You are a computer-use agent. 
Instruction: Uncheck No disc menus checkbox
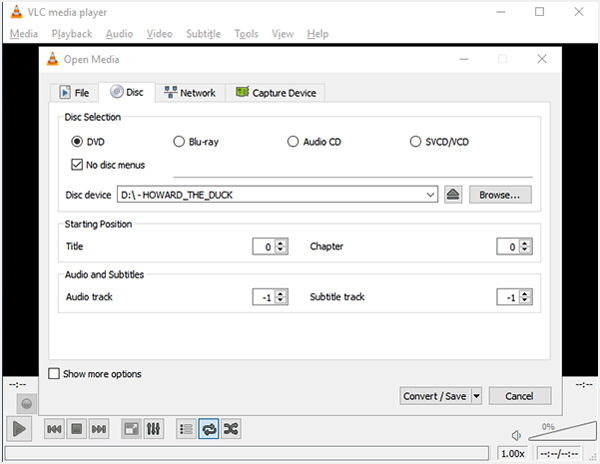(x=77, y=164)
